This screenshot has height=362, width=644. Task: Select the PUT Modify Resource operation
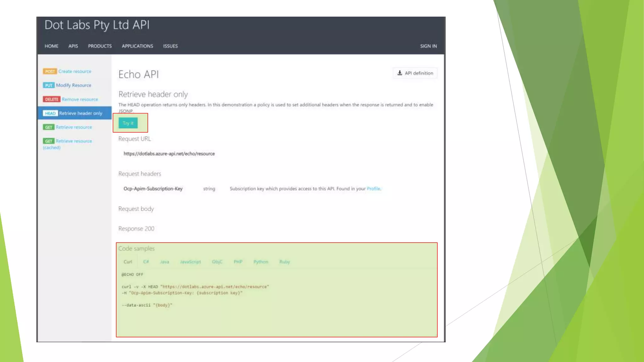[x=73, y=85]
